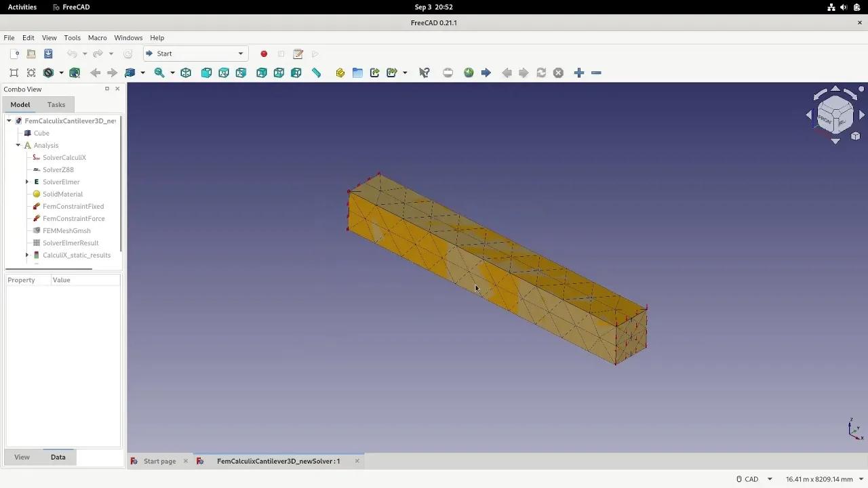Expand the SolverElmer tree node
Screen dimensions: 868x488
tap(27, 182)
